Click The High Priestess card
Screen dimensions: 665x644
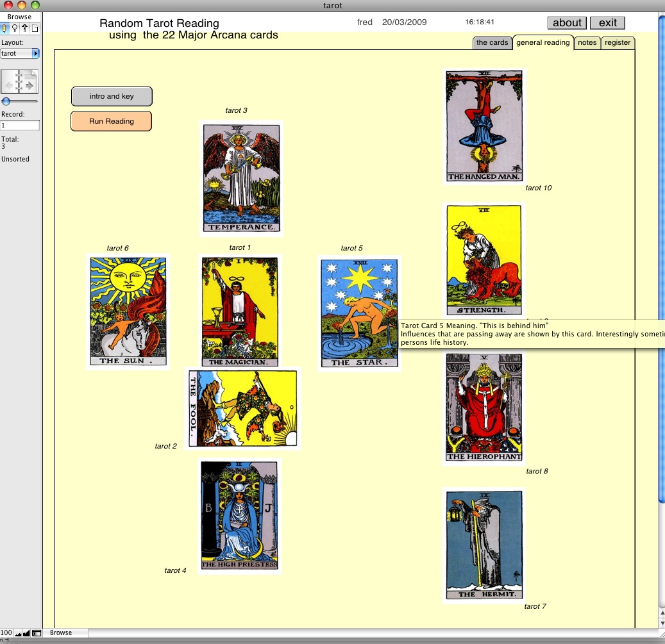coord(239,516)
